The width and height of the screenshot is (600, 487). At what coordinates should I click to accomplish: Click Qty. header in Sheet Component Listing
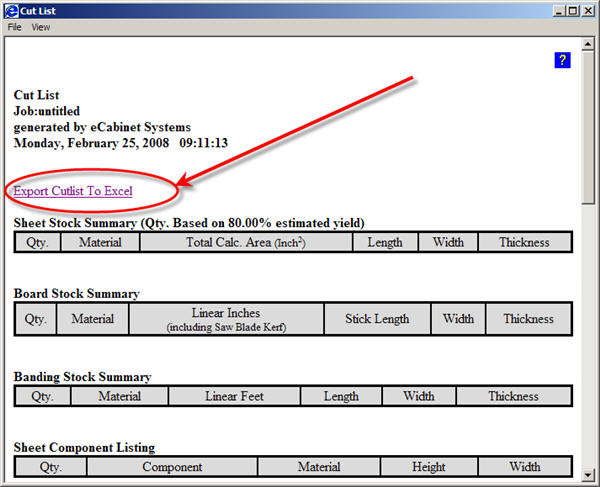(x=51, y=467)
